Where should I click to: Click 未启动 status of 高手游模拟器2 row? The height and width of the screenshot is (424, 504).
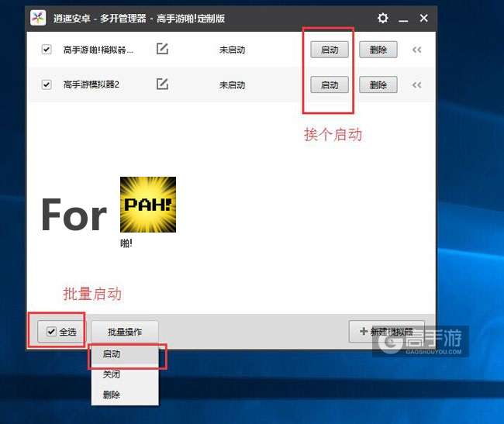point(232,85)
